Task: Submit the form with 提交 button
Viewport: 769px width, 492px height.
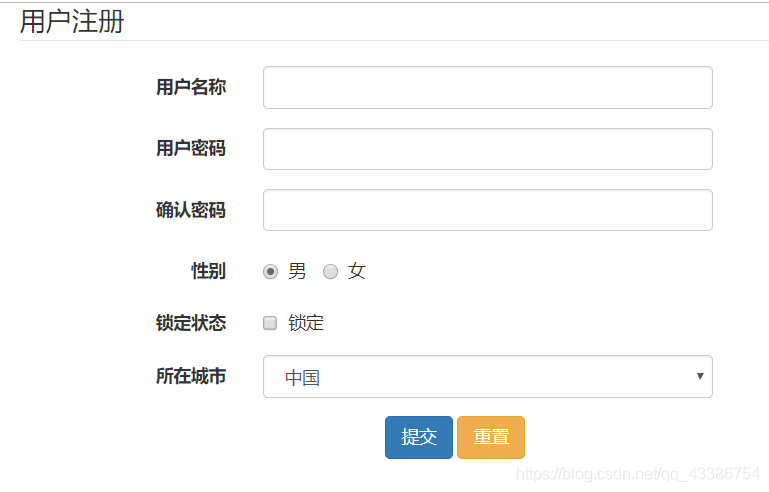Action: (x=419, y=438)
